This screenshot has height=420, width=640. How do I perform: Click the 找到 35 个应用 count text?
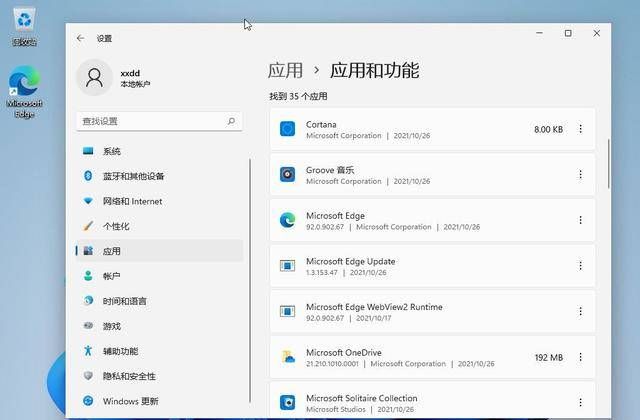tap(298, 96)
